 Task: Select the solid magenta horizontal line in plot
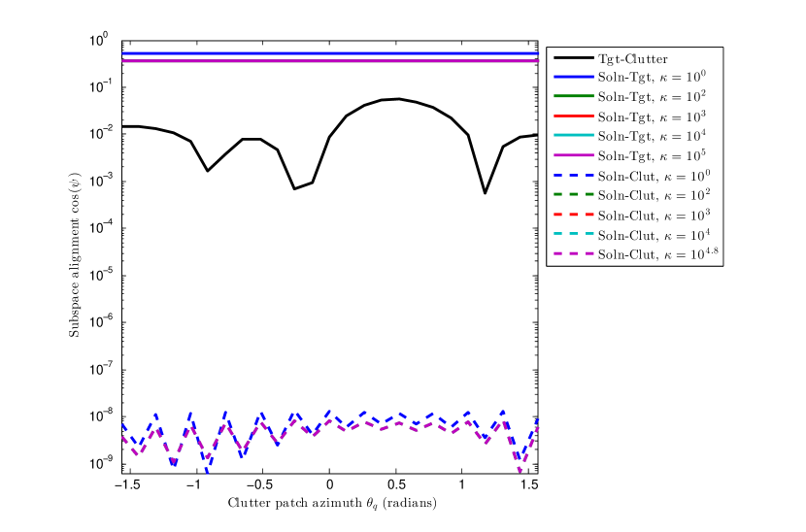[x=330, y=61]
